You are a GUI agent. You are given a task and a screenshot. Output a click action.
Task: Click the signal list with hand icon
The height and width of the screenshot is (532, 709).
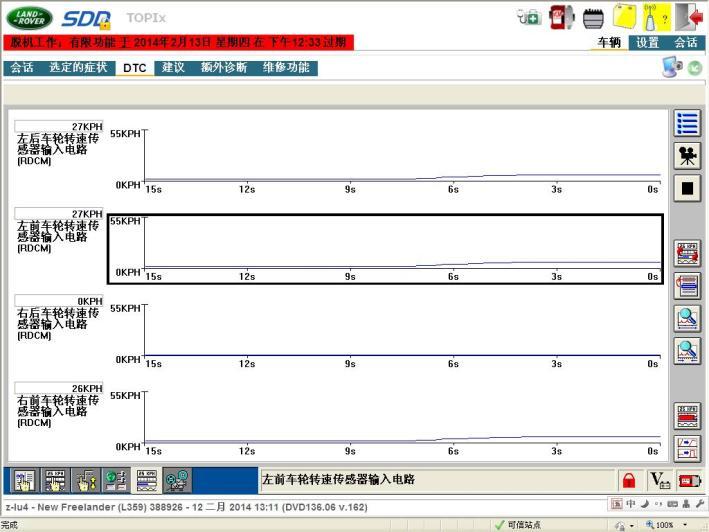point(55,480)
